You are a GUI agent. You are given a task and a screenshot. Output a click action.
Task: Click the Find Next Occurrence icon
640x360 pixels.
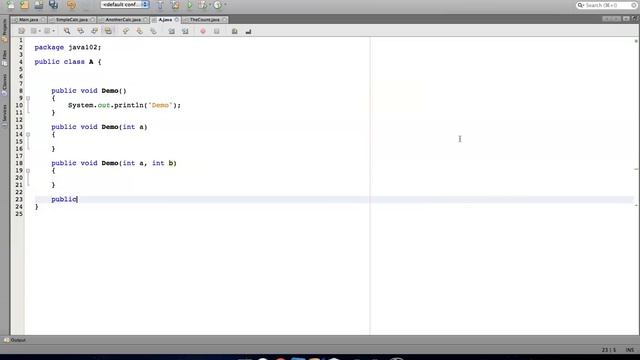click(x=94, y=31)
